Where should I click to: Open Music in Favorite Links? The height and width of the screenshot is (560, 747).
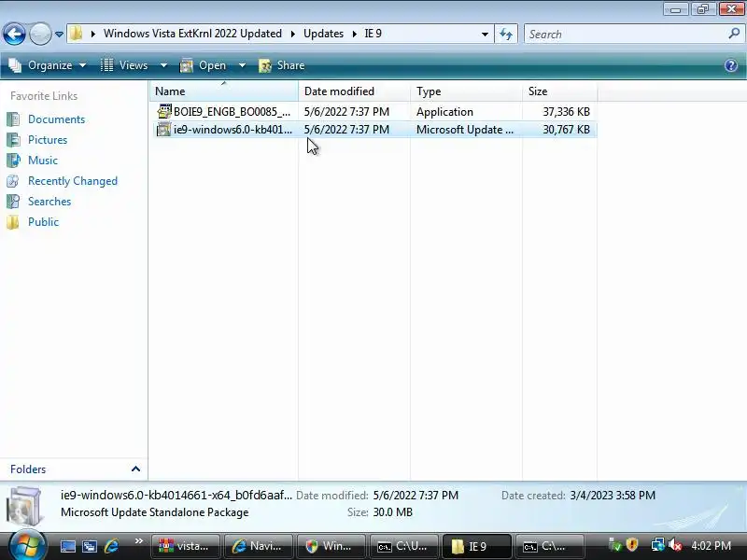tap(43, 160)
